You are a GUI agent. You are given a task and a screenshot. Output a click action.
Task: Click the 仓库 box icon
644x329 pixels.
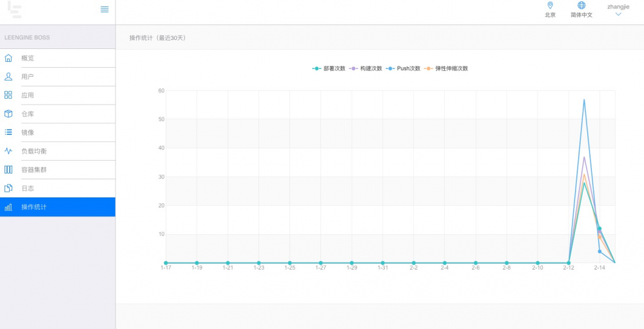pyautogui.click(x=8, y=114)
